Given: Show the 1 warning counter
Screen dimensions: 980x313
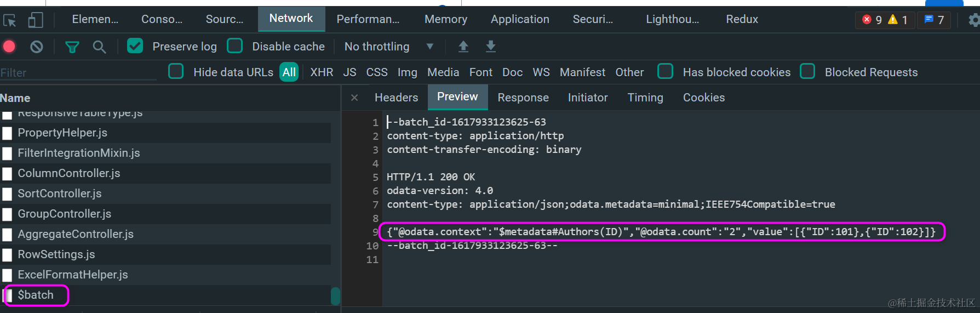Looking at the screenshot, I should click(898, 20).
